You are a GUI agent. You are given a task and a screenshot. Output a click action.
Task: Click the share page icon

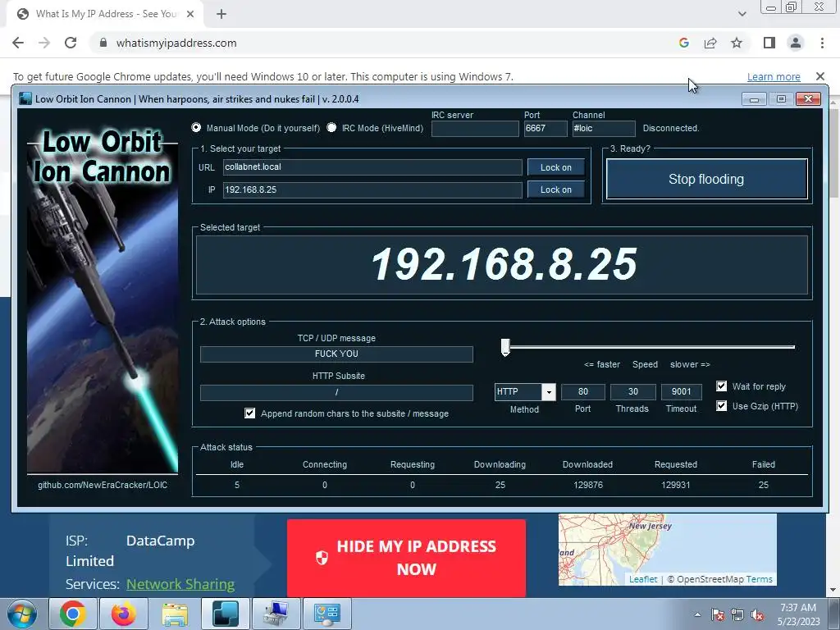tap(710, 43)
